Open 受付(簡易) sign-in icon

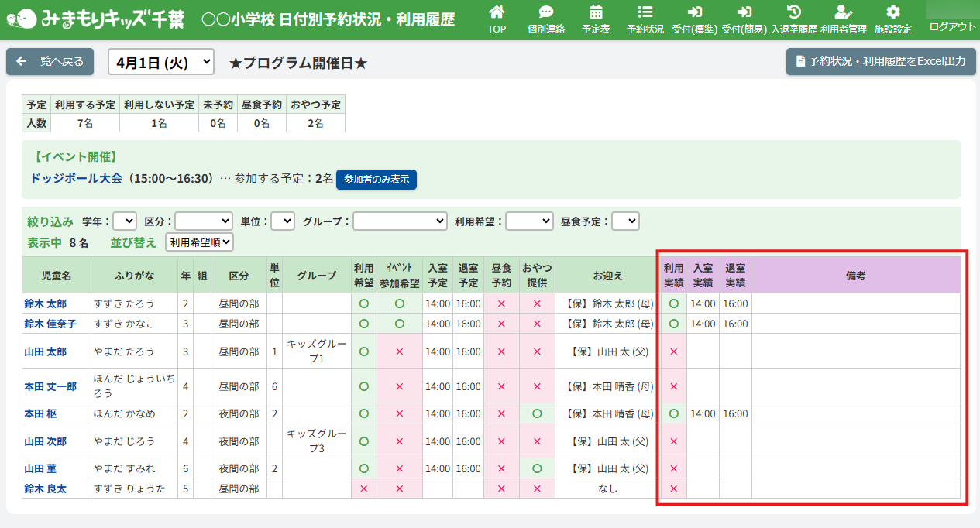[744, 12]
